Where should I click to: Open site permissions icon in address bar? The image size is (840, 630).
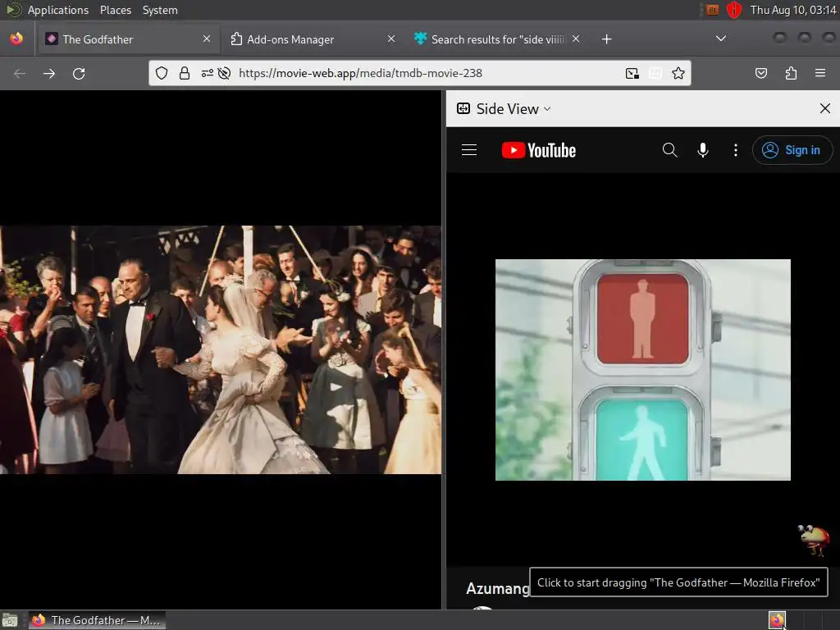coord(207,73)
